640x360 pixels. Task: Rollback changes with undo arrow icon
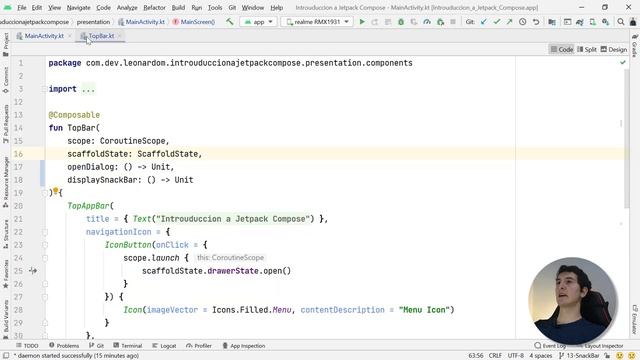click(536, 22)
